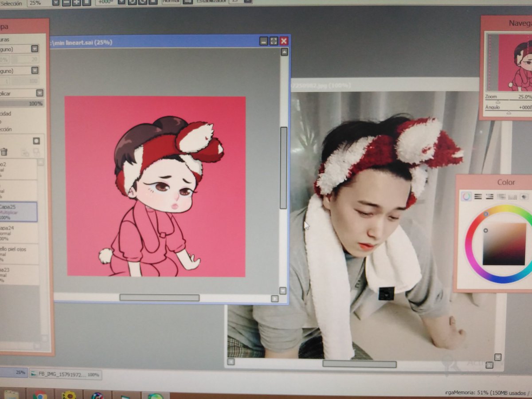Toggle the RGB slider icon in Color panel
The image size is (532, 399).
point(478,196)
